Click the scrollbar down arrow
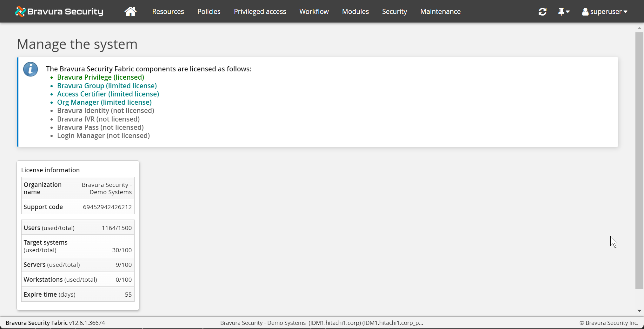The height and width of the screenshot is (329, 644). point(639,311)
